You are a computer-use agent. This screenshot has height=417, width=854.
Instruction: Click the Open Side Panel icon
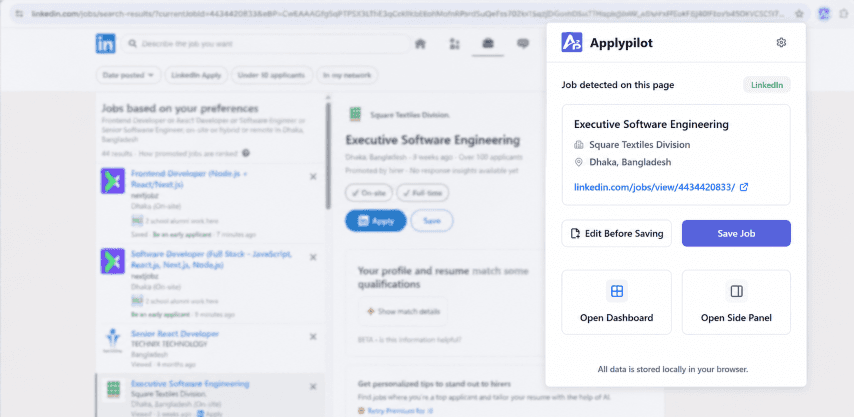click(736, 291)
